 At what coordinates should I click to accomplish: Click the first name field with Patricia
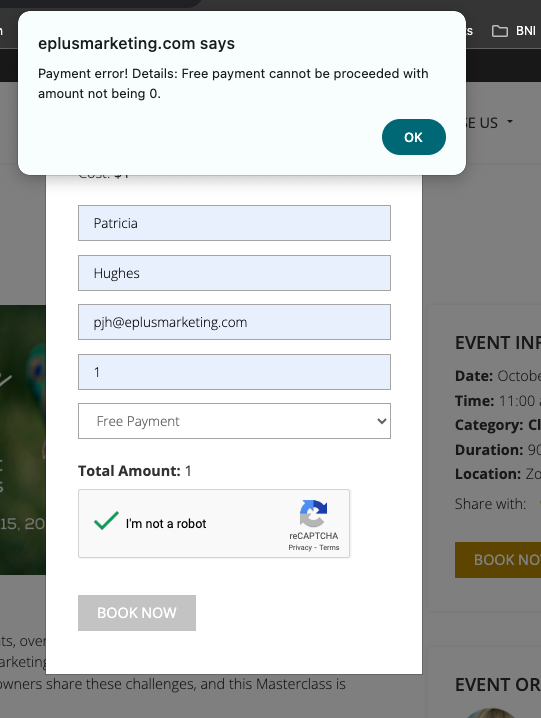tap(234, 223)
